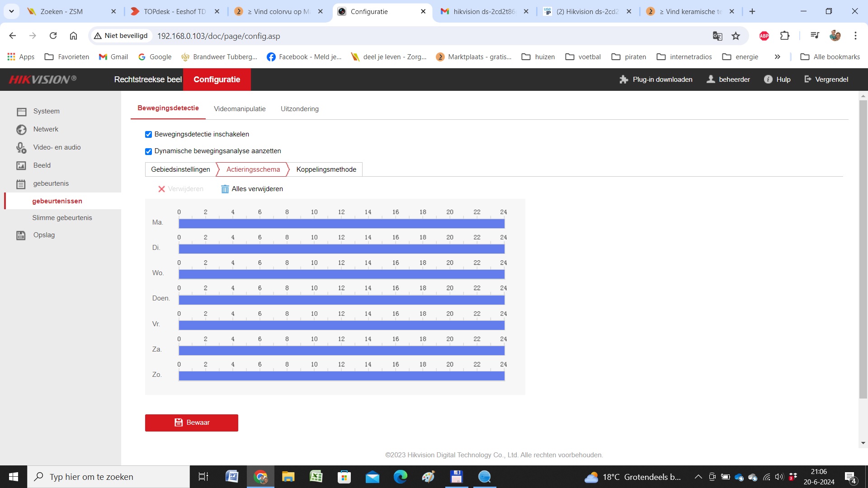Open the Opslag storage icon
The image size is (868, 488).
click(x=21, y=235)
